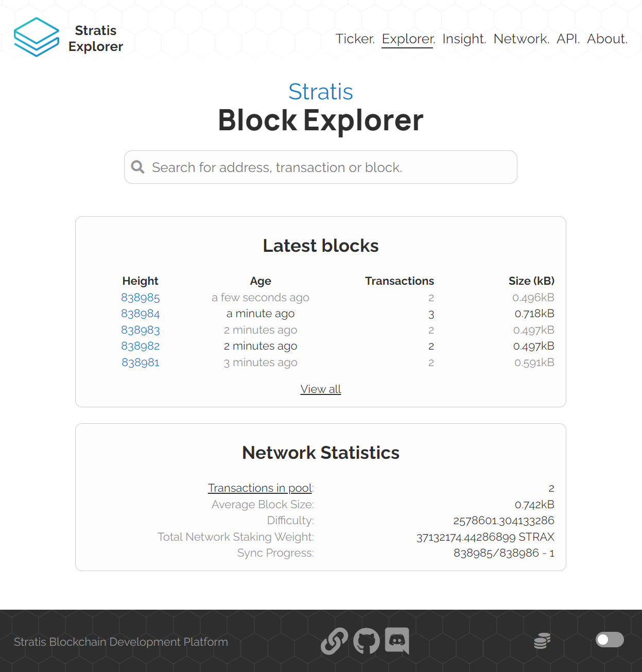Click the Difficulty label
Viewport: 642px width, 672px height.
coord(290,521)
